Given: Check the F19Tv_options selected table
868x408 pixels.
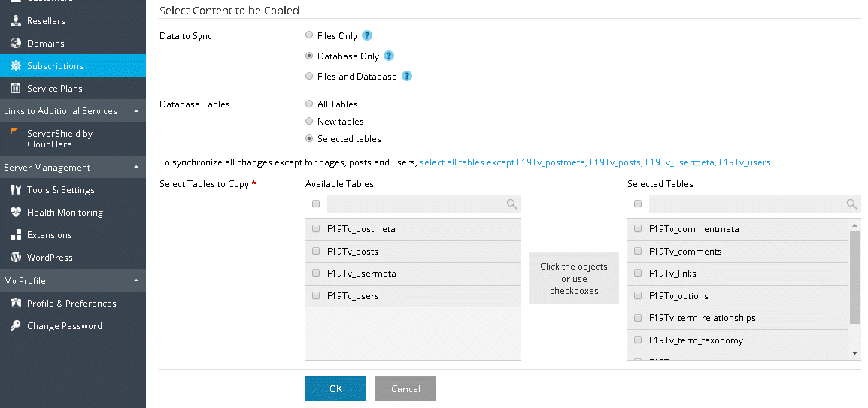Looking at the screenshot, I should (638, 296).
